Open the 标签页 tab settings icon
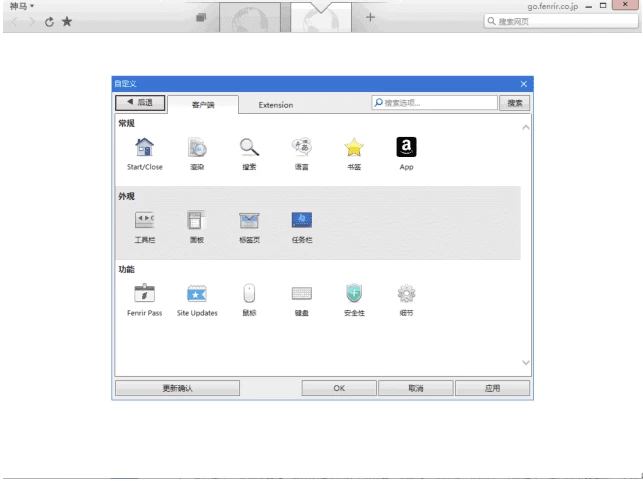 (x=249, y=221)
